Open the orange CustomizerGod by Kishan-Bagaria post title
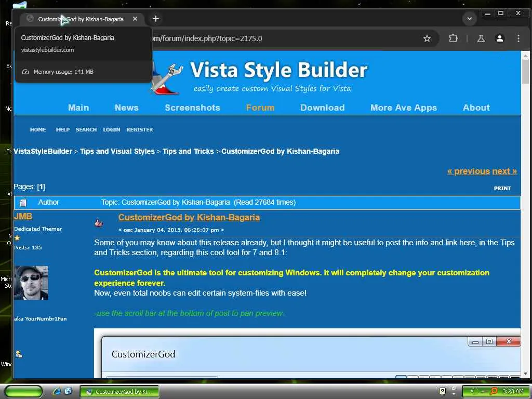The image size is (532, 399). [x=189, y=218]
